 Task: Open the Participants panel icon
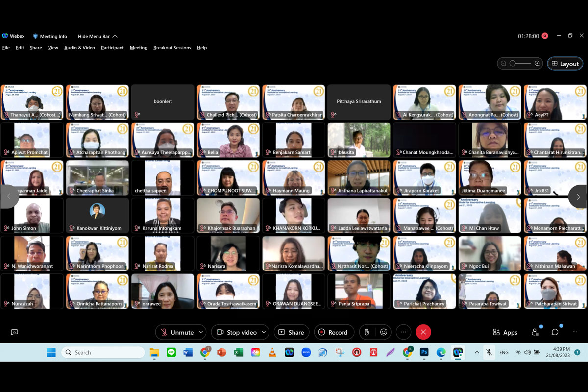click(x=535, y=332)
